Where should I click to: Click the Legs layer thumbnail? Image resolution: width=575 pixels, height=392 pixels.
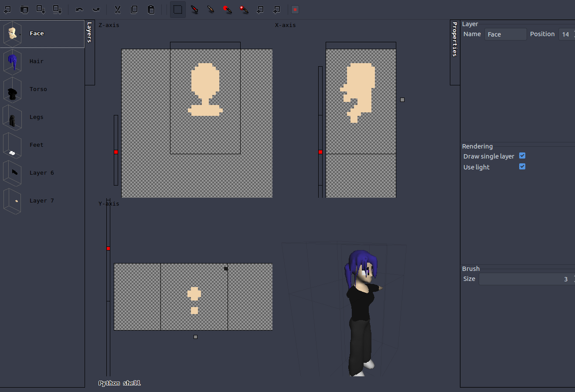pyautogui.click(x=12, y=117)
